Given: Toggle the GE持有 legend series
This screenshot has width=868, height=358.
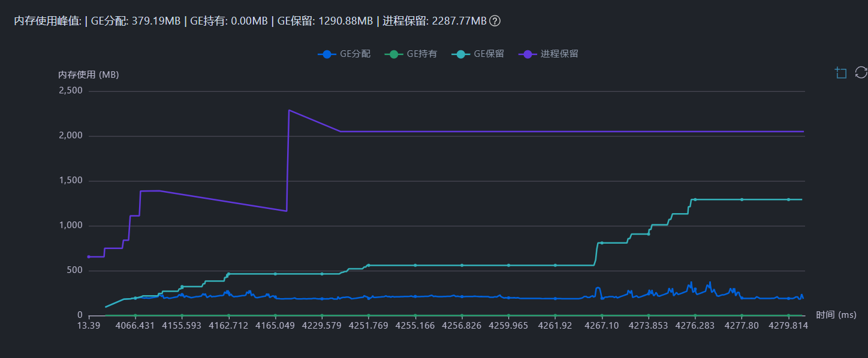Looking at the screenshot, I should 411,54.
